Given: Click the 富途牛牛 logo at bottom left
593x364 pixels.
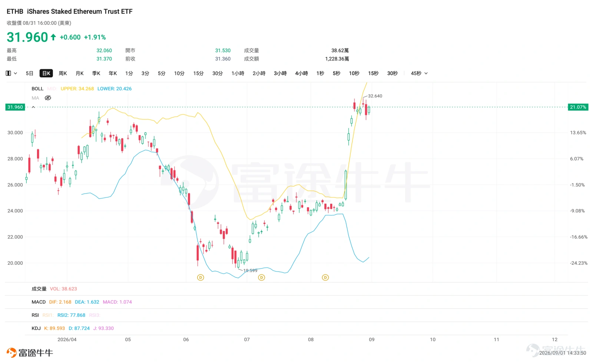Looking at the screenshot, I should [30, 353].
